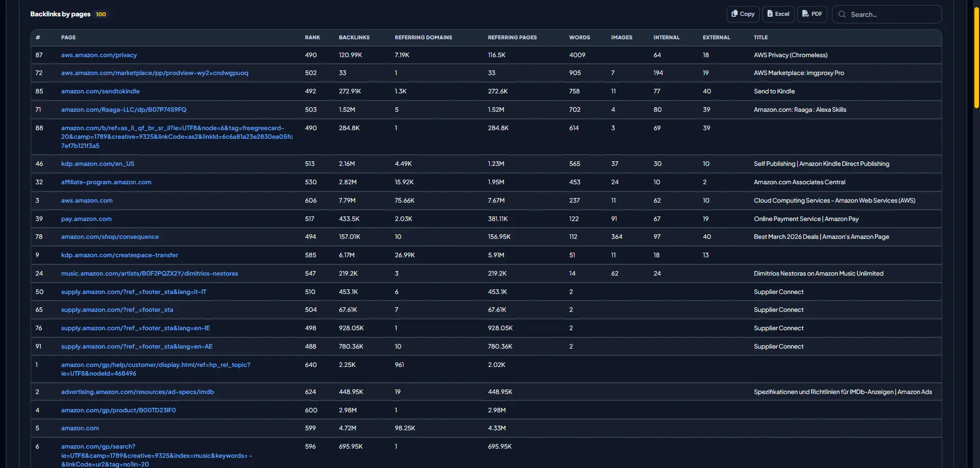Open the music.amazon.com dimitrios-nestoras link
The image size is (980, 468).
(x=150, y=274)
